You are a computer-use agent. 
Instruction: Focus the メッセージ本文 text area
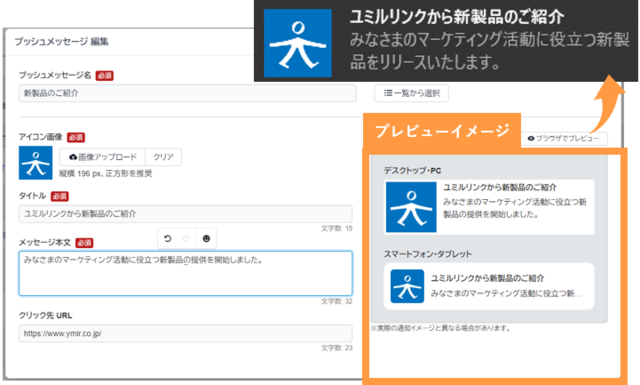[x=185, y=273]
